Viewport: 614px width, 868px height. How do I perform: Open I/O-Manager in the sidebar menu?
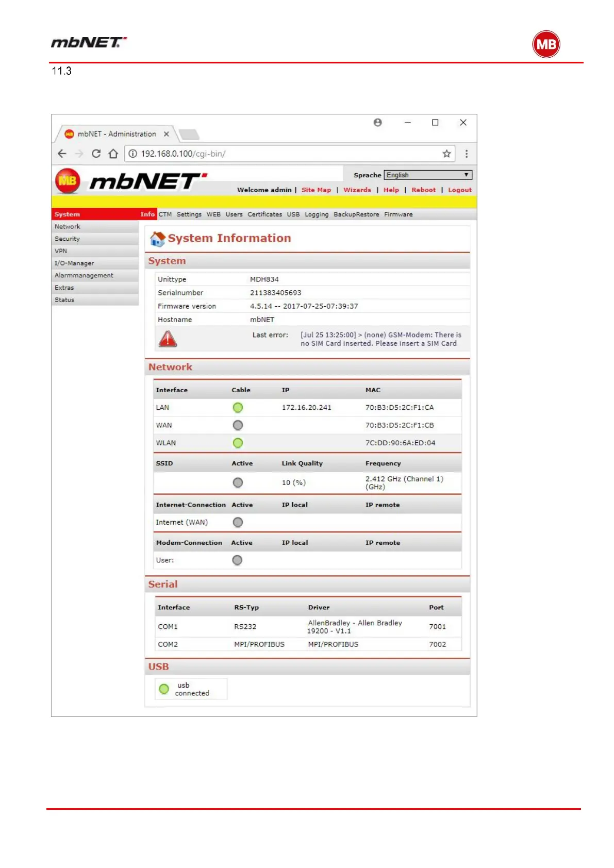point(95,263)
